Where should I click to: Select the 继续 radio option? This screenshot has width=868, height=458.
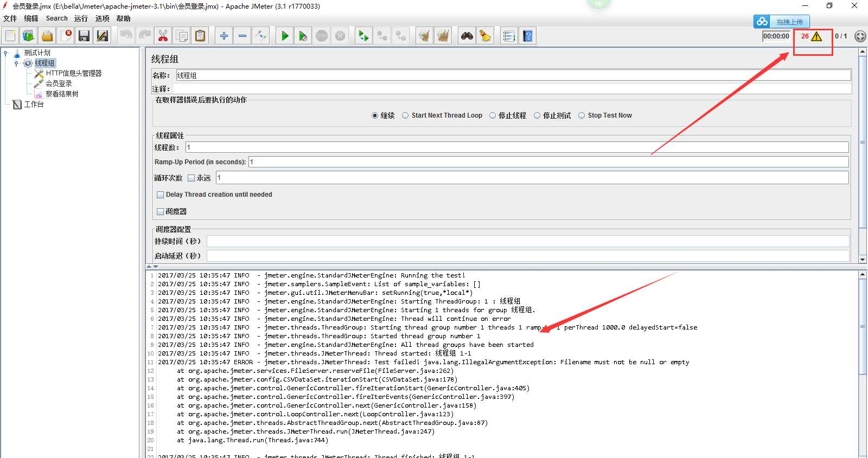[x=375, y=115]
